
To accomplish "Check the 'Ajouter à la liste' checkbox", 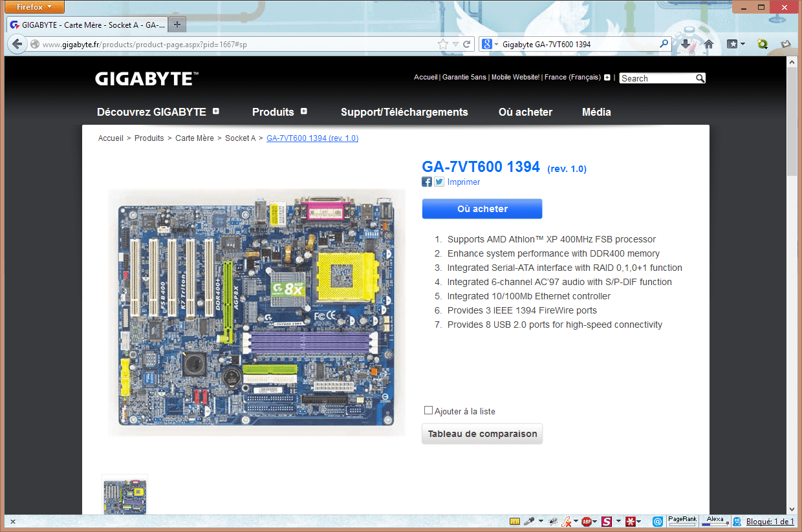I will [x=428, y=410].
